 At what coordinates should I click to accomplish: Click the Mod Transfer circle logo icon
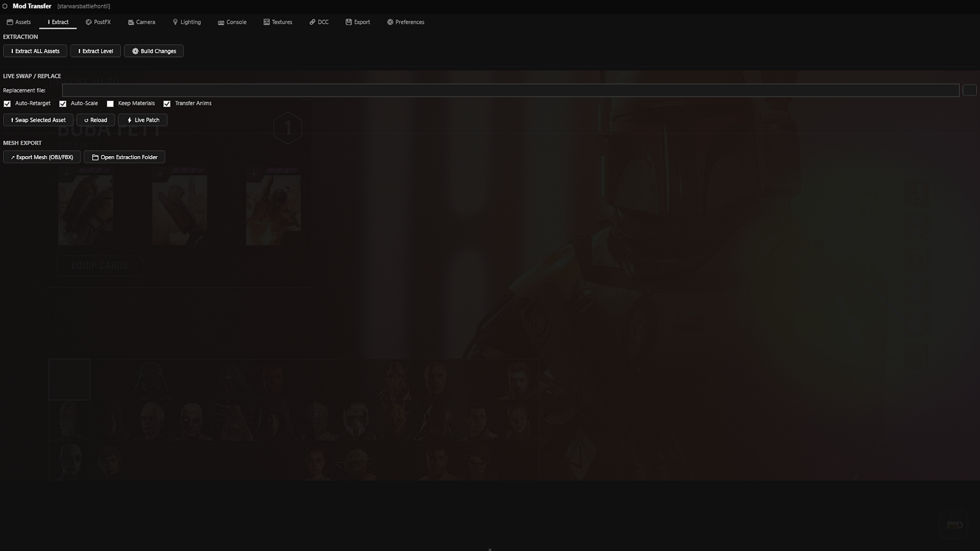5,6
